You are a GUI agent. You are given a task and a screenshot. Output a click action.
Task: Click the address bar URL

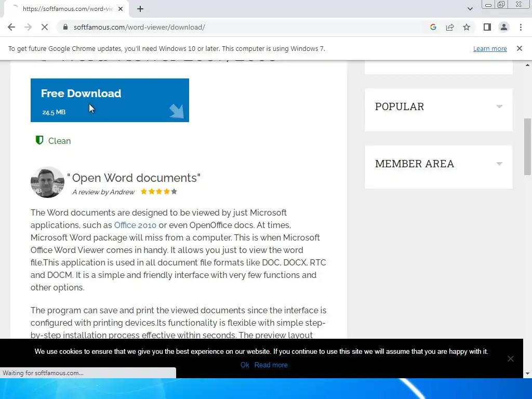(139, 27)
